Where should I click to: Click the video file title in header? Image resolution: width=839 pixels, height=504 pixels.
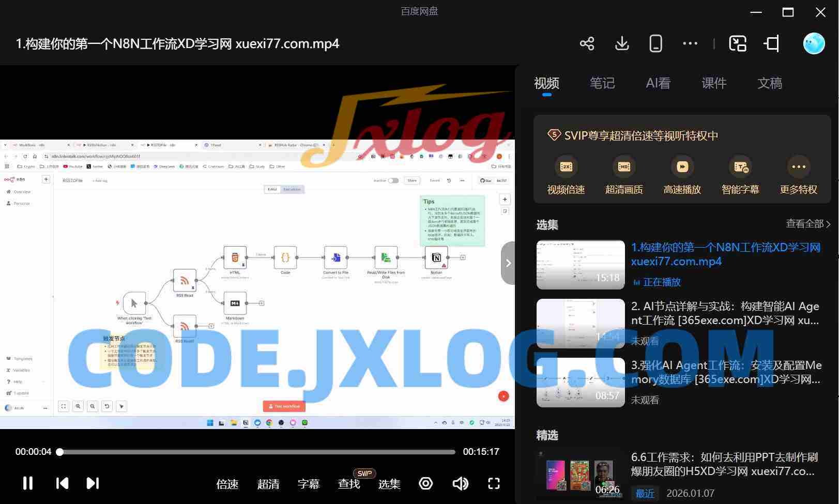click(177, 43)
